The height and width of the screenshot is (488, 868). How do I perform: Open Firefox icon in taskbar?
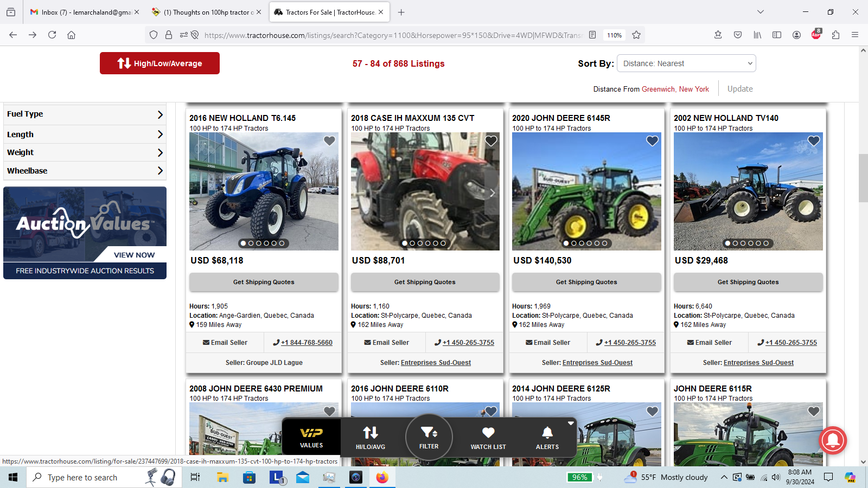(382, 477)
